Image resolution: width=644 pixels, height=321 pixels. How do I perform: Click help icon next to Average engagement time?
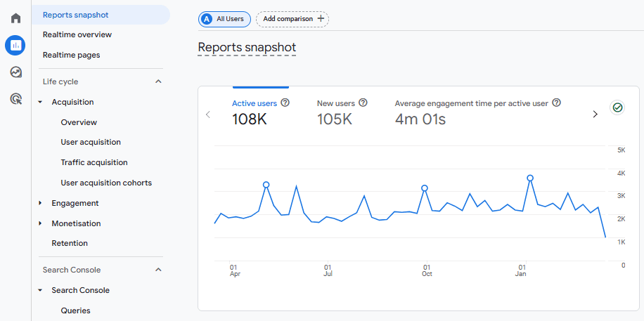point(556,103)
